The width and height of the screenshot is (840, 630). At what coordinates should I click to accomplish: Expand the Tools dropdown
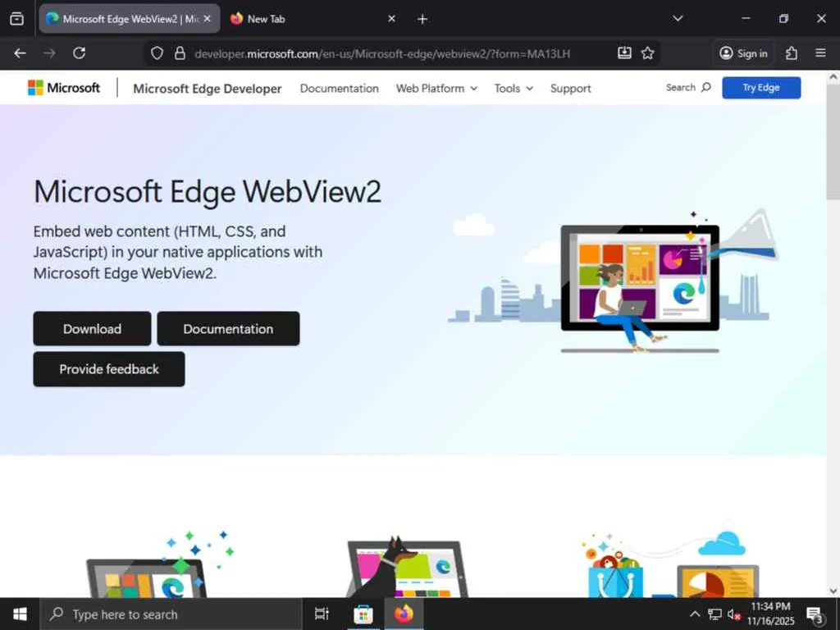tap(514, 89)
